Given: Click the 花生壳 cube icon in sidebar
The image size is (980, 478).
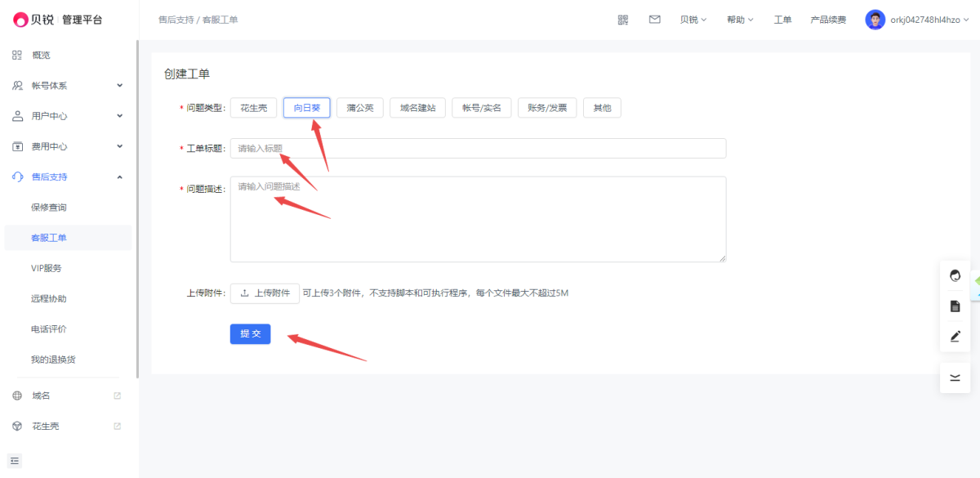Looking at the screenshot, I should coord(17,426).
